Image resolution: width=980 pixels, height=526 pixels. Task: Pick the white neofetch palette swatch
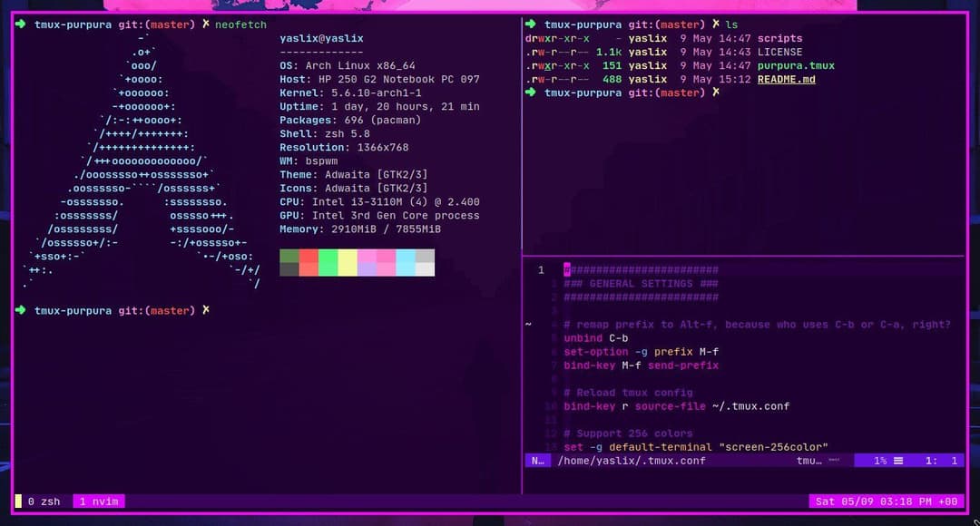425,269
